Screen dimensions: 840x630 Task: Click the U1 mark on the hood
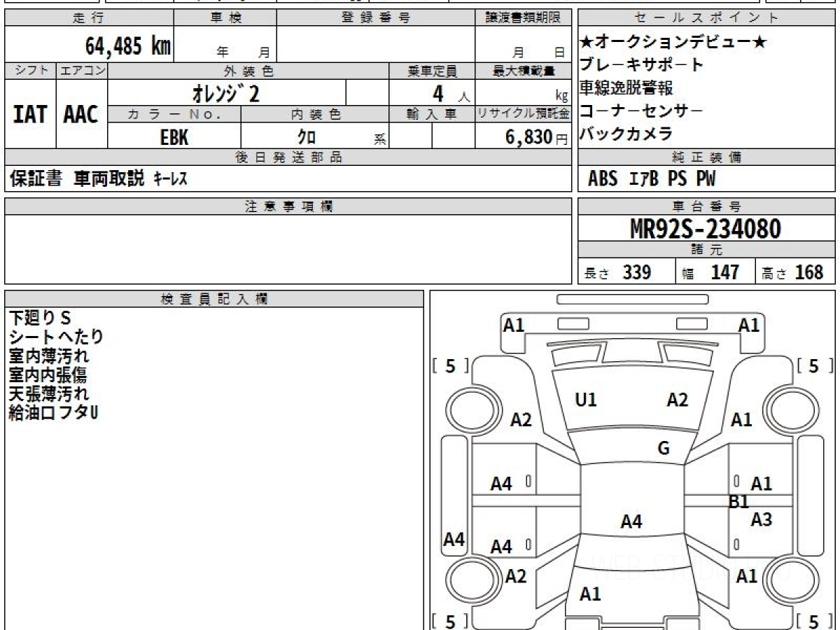click(x=585, y=400)
